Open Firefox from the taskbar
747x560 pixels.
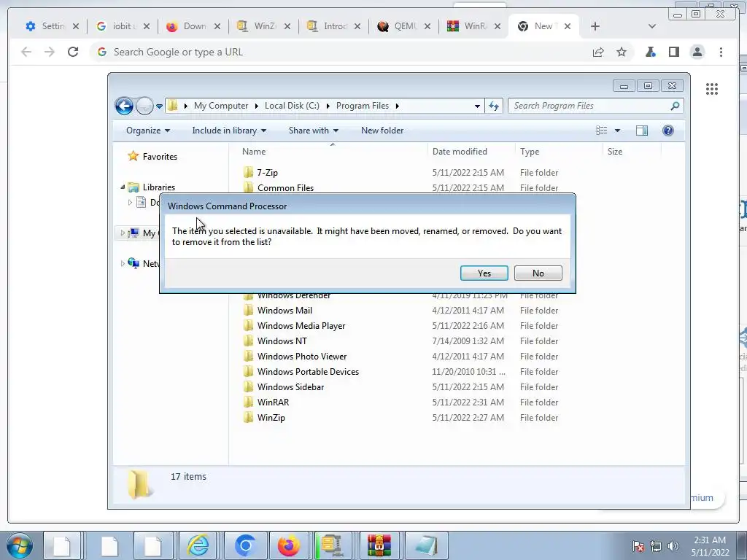(x=289, y=545)
